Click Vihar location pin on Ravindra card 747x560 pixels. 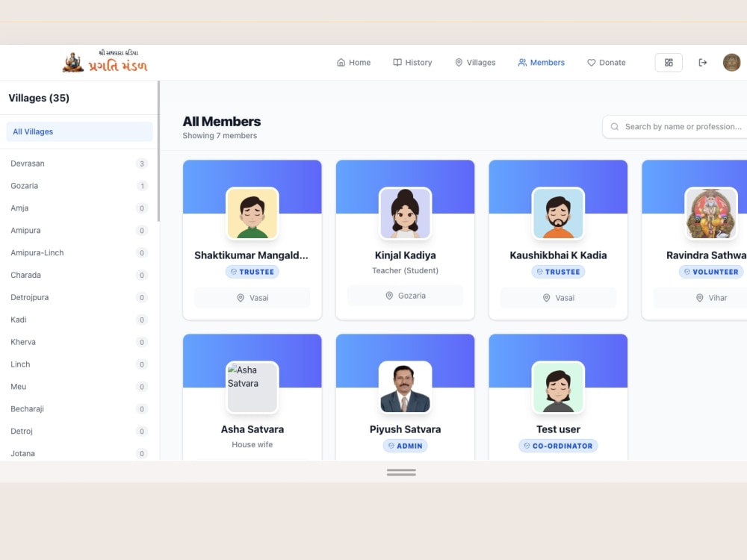[x=699, y=298]
